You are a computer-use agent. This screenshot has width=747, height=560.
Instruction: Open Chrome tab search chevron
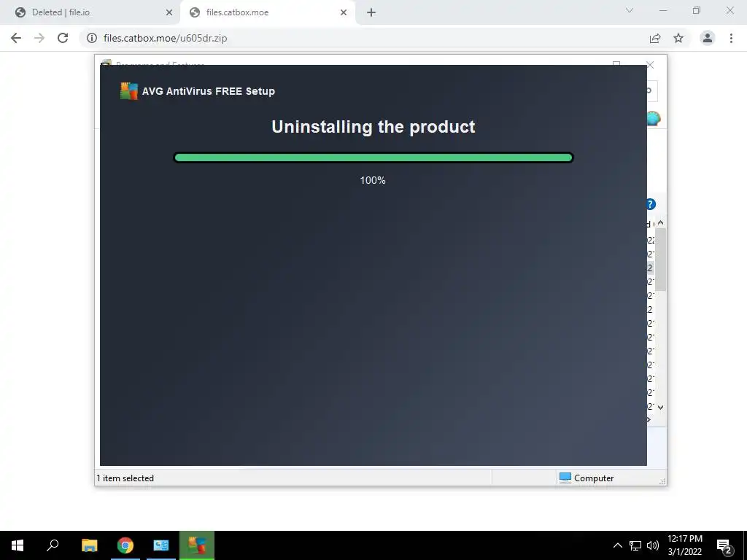tap(630, 10)
